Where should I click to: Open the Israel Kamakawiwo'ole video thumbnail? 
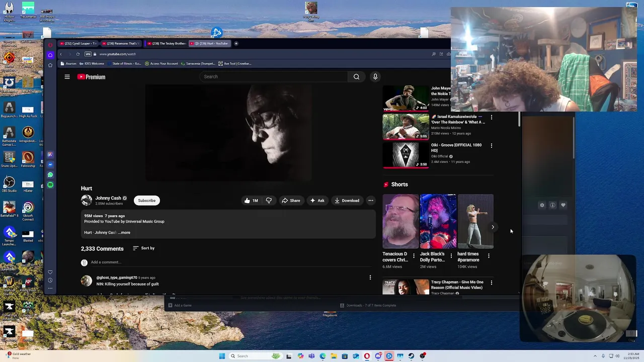406,127
